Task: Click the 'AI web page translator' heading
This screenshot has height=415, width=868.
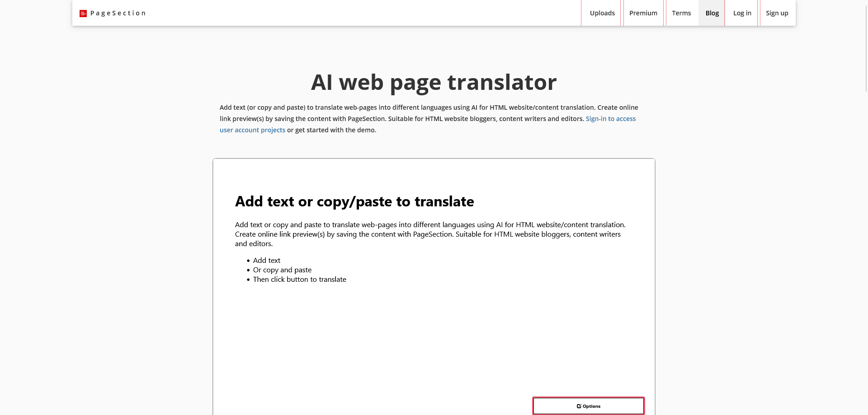Action: (x=434, y=82)
